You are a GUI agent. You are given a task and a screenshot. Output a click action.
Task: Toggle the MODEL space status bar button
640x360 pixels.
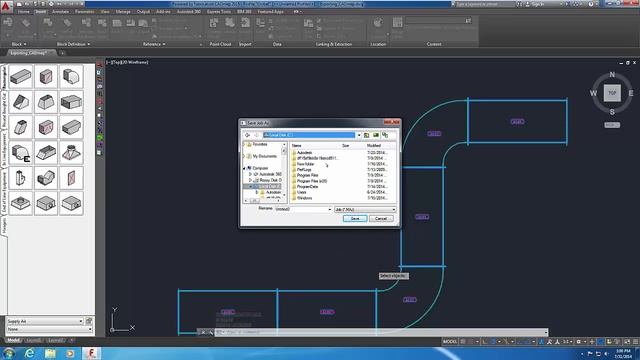point(450,342)
